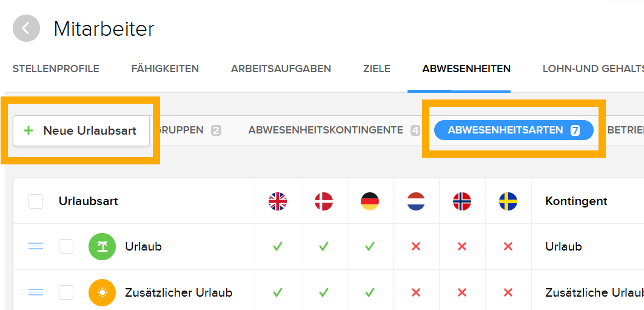644x310 pixels.
Task: Click the Swedish flag column icon
Action: 508,201
